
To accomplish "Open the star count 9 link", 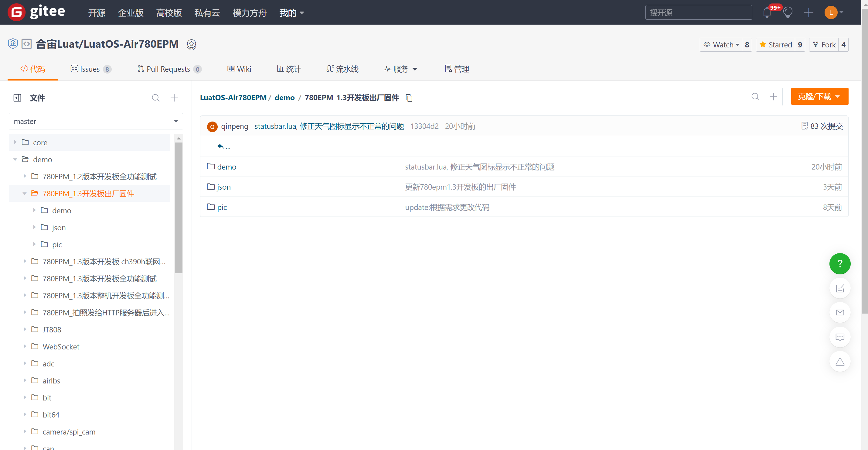I will (800, 45).
